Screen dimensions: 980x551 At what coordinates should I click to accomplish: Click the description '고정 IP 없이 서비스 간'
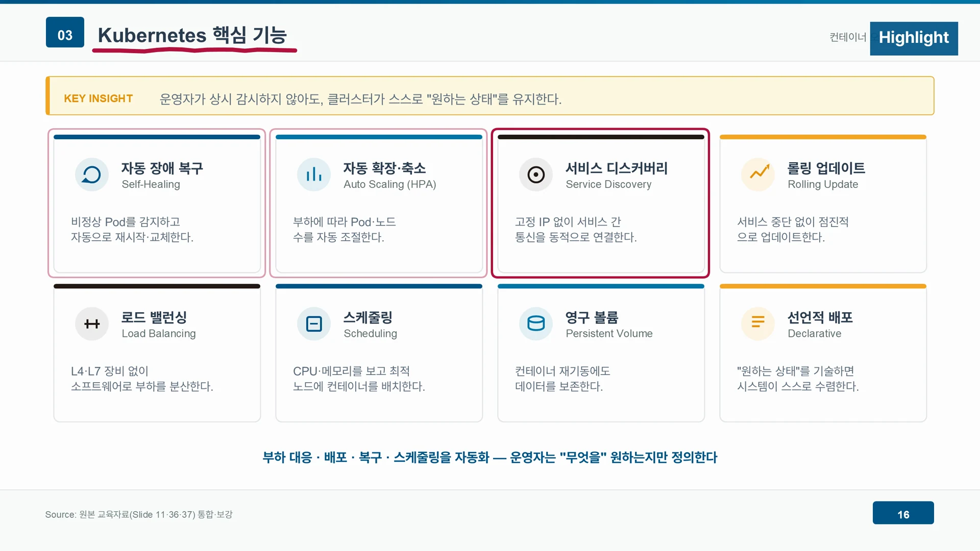coord(568,222)
